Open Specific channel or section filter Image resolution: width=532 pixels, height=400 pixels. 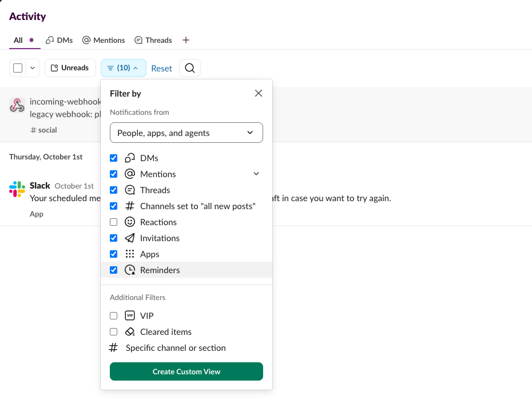pos(186,348)
